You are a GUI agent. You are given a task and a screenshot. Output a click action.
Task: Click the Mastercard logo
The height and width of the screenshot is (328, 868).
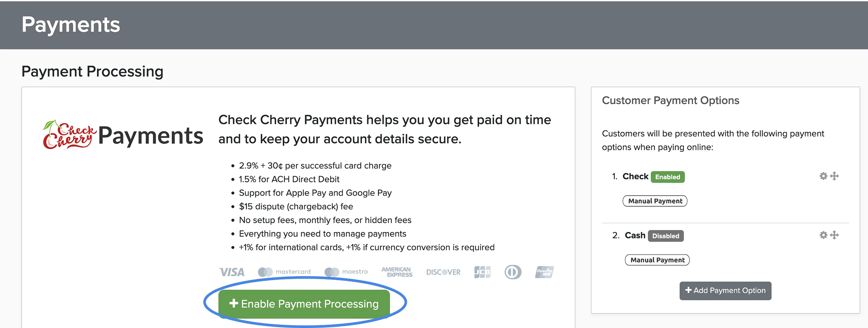(284, 271)
